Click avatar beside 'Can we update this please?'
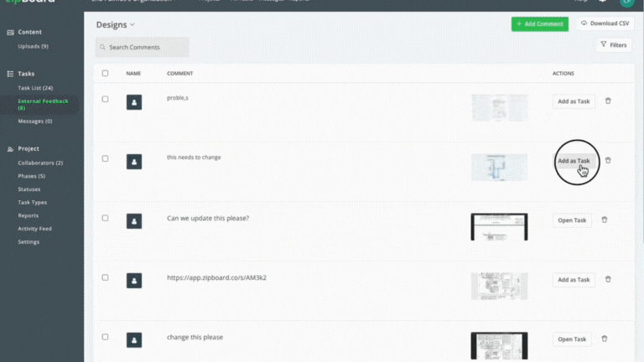644x362 pixels. pyautogui.click(x=134, y=221)
